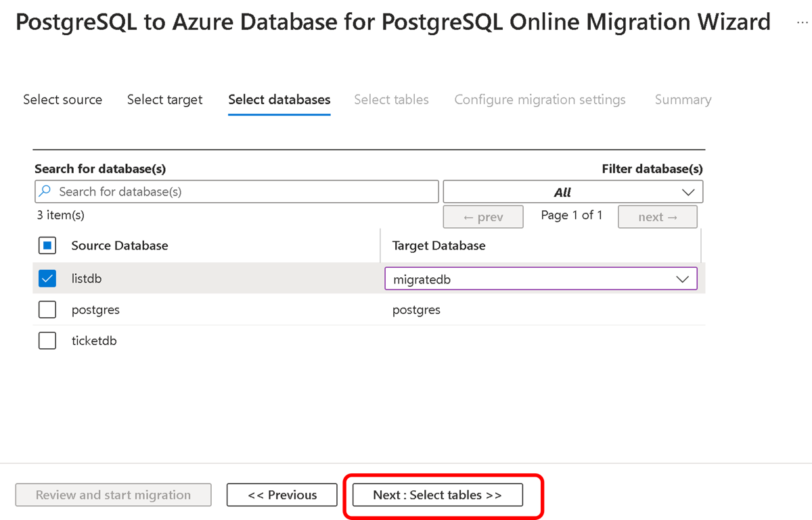
Task: Click the chevron arrow in Filter dropdown
Action: [688, 192]
